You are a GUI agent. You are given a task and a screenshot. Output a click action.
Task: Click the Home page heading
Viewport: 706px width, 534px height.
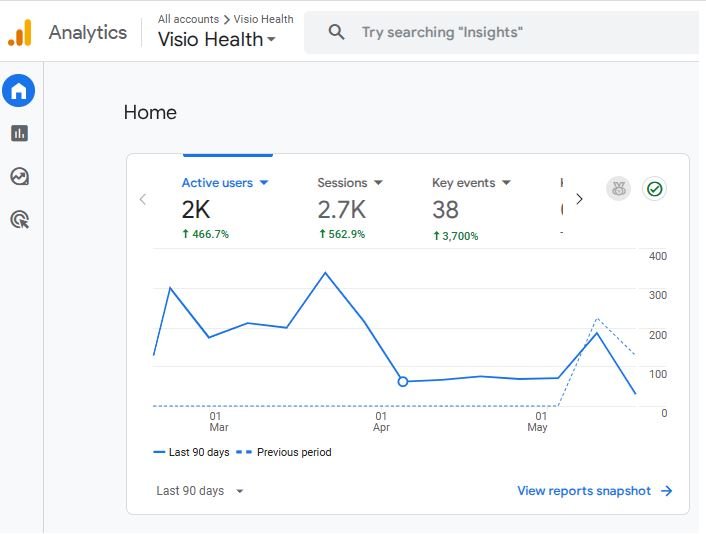pos(150,113)
